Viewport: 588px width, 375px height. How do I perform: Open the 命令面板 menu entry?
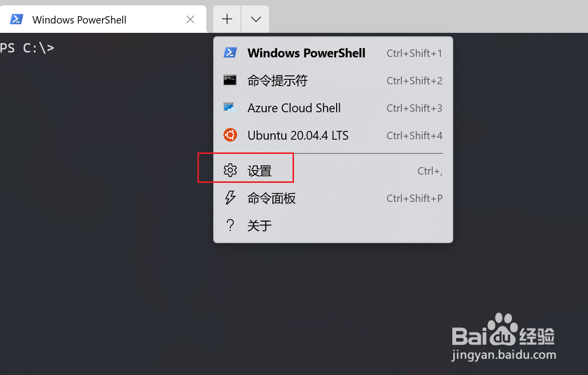pyautogui.click(x=333, y=198)
